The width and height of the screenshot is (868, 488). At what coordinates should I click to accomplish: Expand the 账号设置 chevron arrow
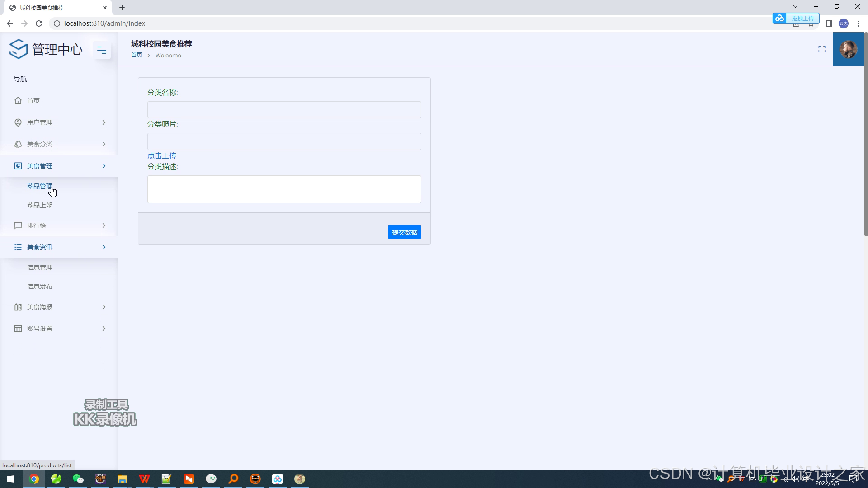coord(104,328)
